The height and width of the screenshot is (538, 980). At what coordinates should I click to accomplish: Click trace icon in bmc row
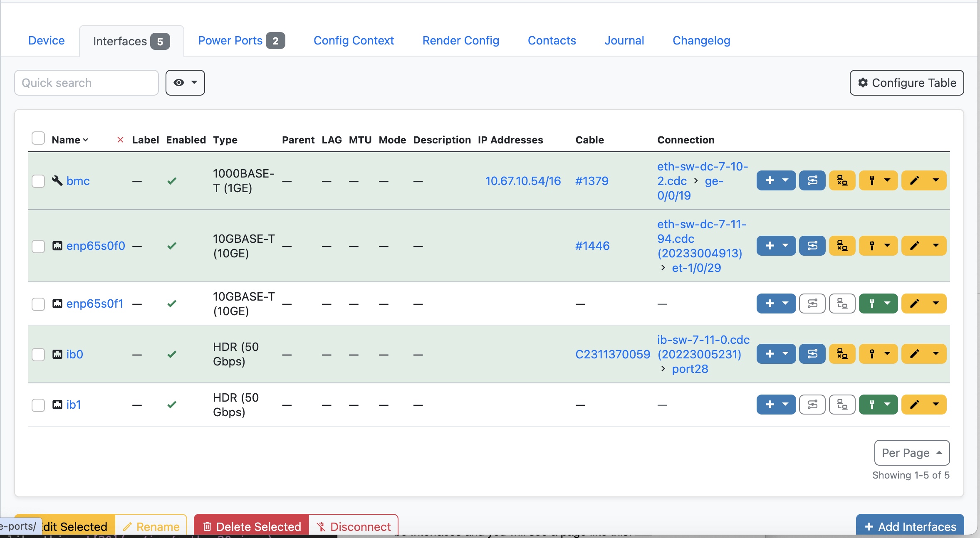812,180
